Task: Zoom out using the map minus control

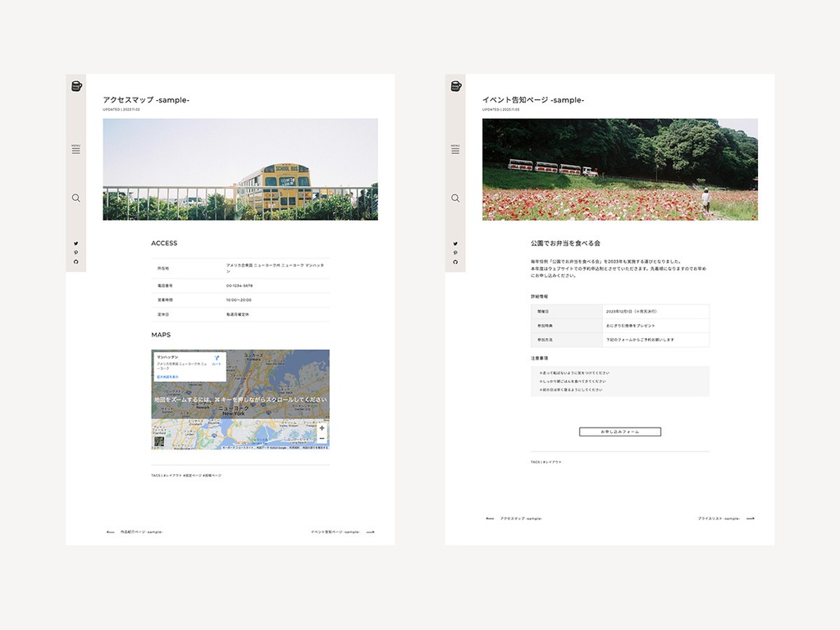Action: click(x=321, y=439)
